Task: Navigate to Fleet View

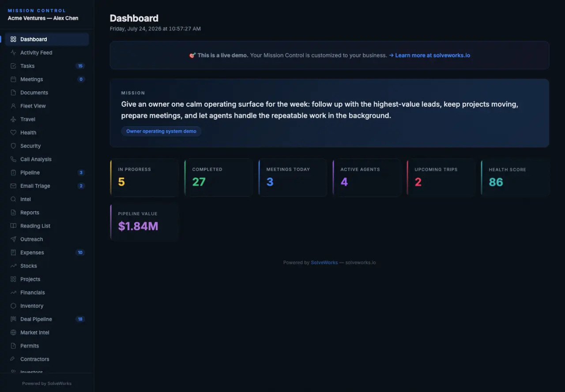Action: (47, 106)
